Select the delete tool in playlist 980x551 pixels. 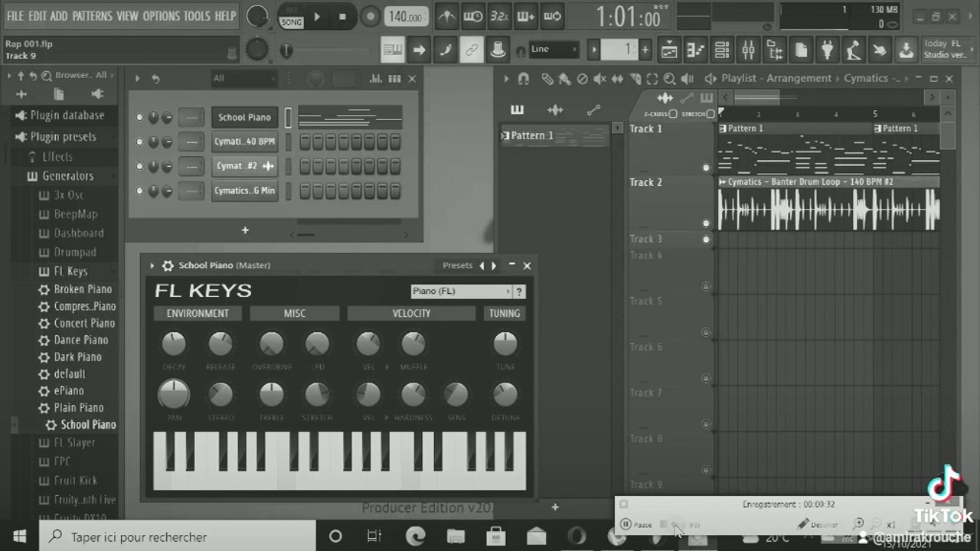(x=582, y=78)
